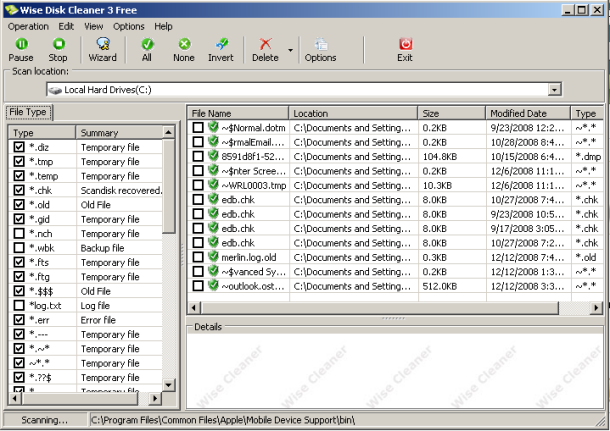
Task: Click the drive icon in scan location
Action: pyautogui.click(x=55, y=90)
